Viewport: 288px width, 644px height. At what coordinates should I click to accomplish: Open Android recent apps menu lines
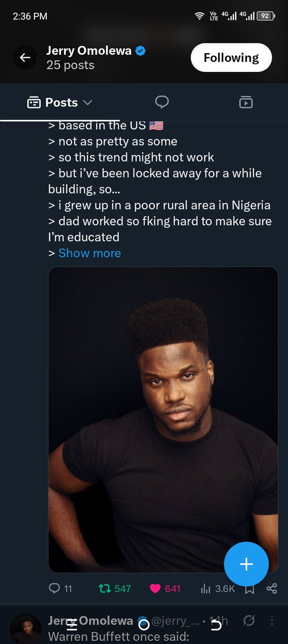pos(72,624)
